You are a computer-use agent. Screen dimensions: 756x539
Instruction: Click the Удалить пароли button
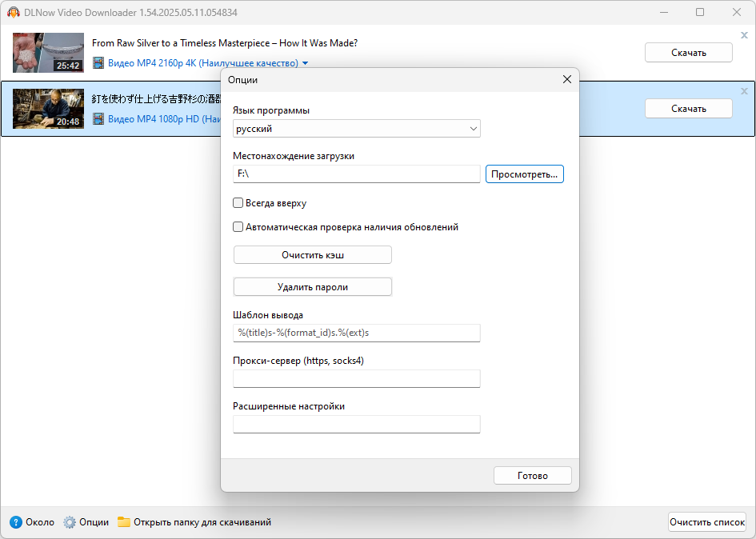coord(313,287)
